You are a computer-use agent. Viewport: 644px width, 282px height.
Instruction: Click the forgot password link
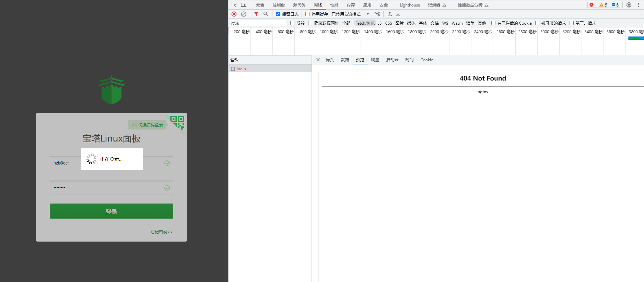pyautogui.click(x=162, y=232)
